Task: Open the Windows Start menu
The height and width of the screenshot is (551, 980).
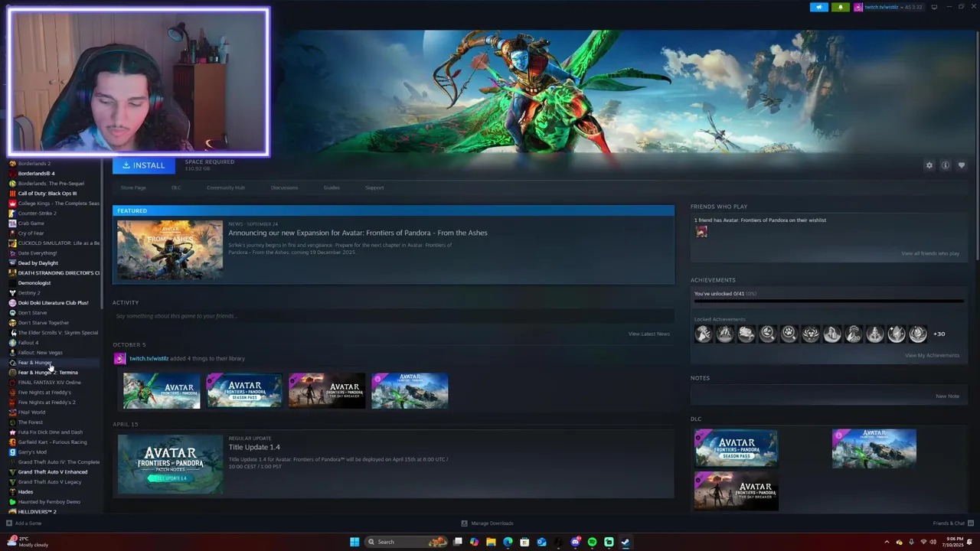Action: (354, 542)
